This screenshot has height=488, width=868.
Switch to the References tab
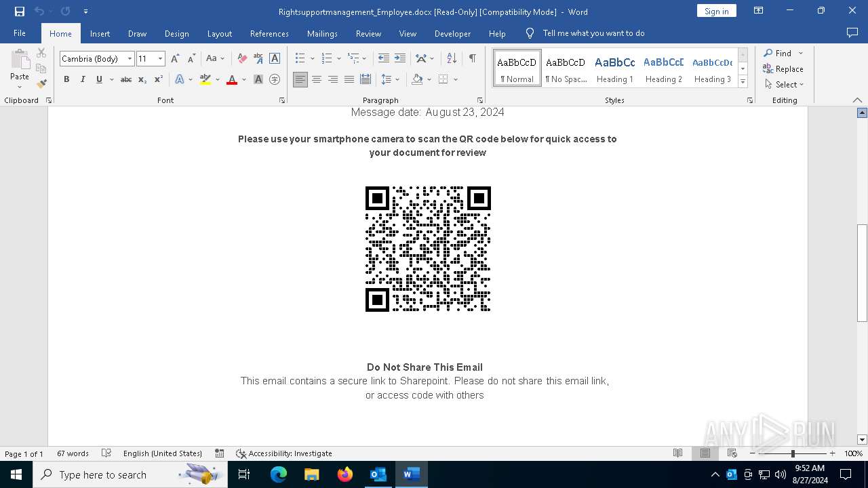(x=269, y=33)
